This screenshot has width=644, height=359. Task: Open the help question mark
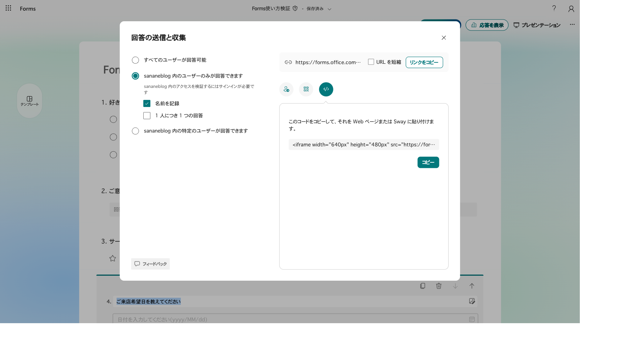[554, 8]
